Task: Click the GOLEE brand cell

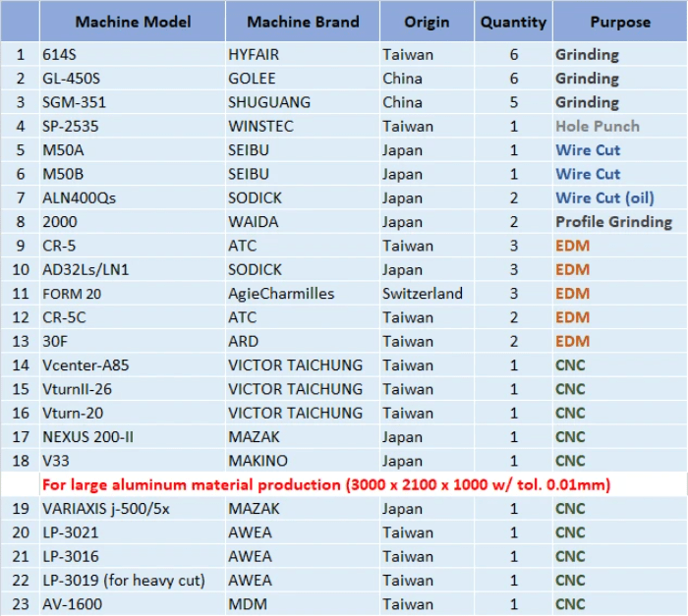Action: tap(303, 78)
